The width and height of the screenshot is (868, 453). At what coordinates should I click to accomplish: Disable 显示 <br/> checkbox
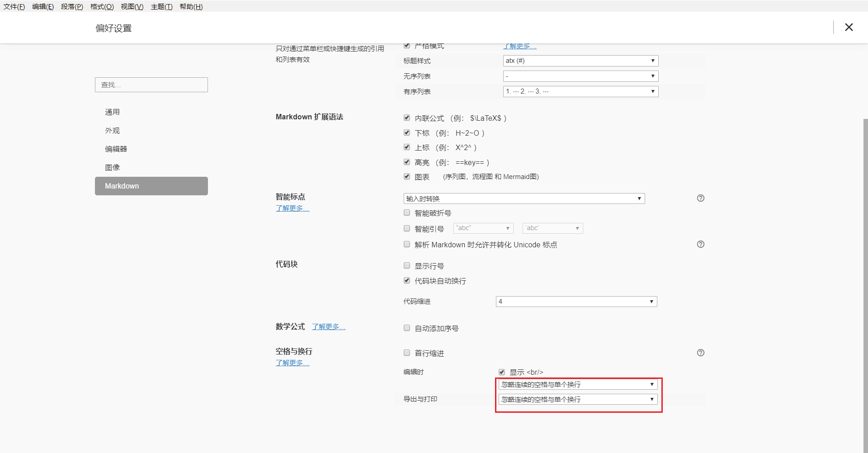502,372
